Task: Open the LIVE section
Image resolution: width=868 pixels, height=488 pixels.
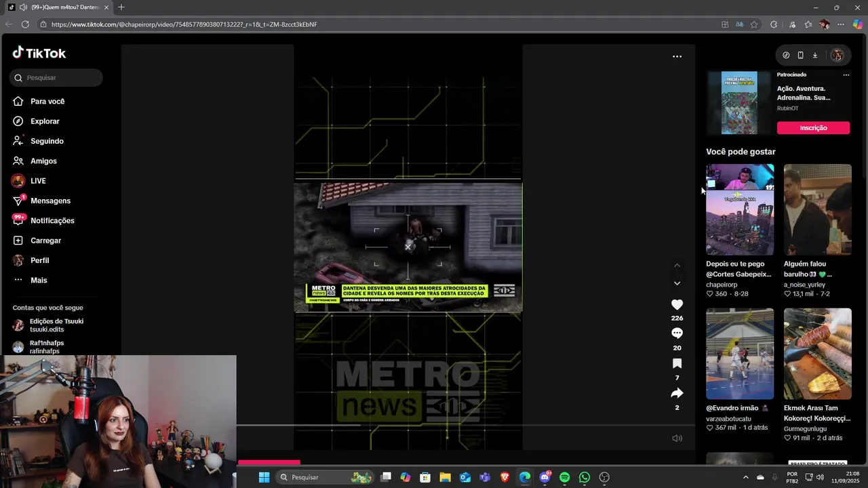Action: [29, 181]
